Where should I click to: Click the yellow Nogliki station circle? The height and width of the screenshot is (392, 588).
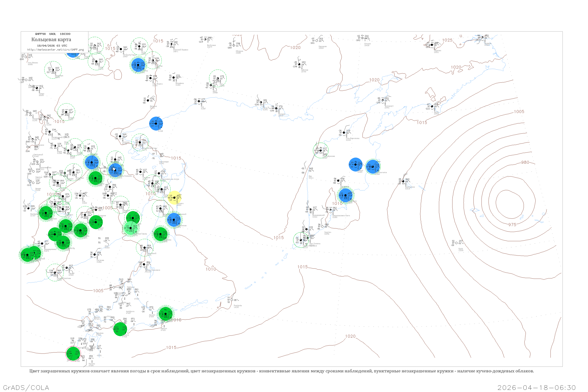tap(174, 198)
